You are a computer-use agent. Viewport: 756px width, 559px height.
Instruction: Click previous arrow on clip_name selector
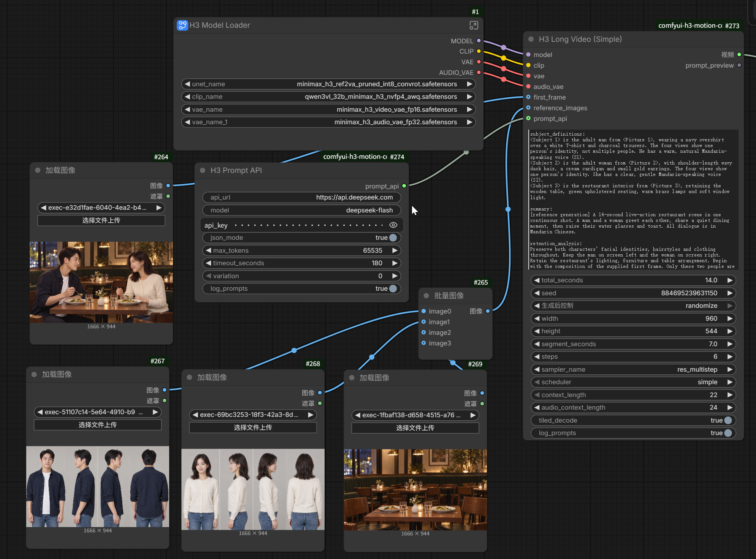(x=187, y=97)
